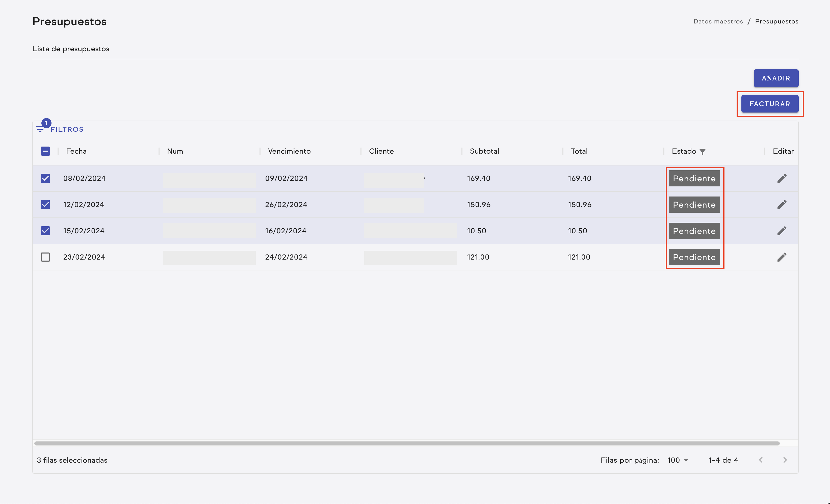Click edit pencil for 23/02/2024 row
The width and height of the screenshot is (830, 504).
(782, 257)
